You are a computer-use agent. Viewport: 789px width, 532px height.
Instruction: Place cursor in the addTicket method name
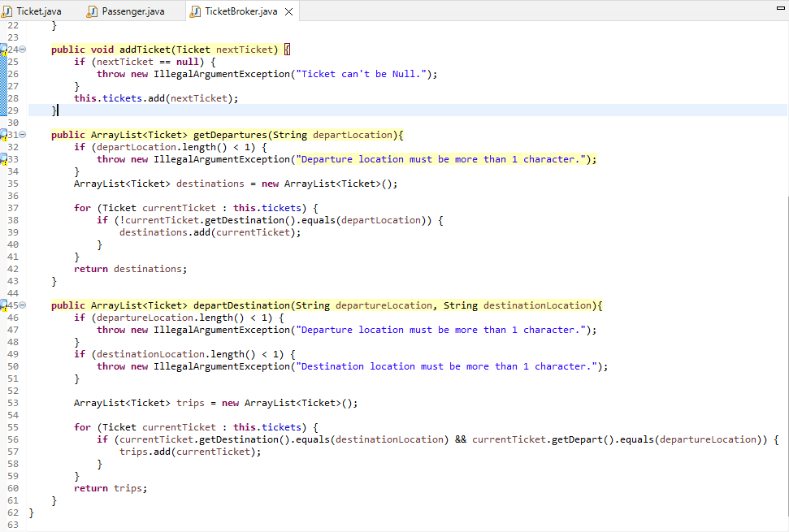[145, 49]
